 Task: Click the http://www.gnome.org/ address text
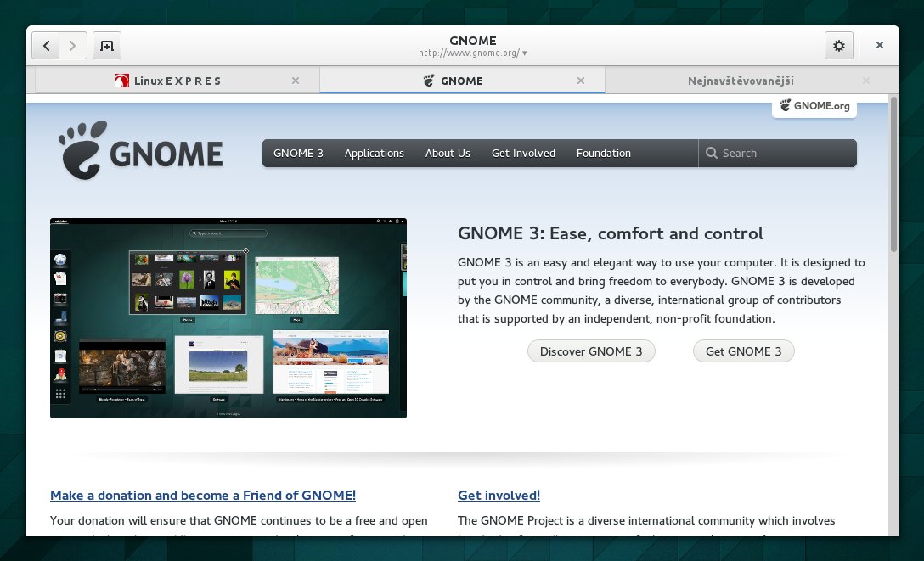coord(469,53)
